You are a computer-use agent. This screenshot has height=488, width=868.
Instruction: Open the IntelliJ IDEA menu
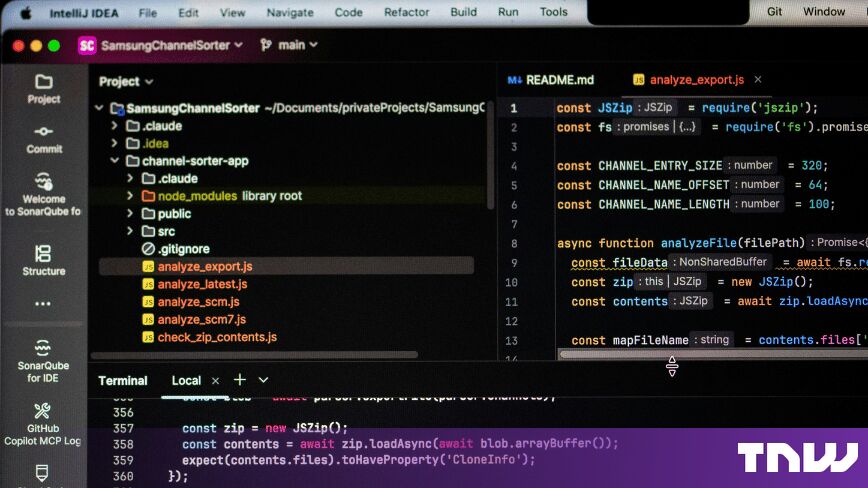click(x=84, y=13)
